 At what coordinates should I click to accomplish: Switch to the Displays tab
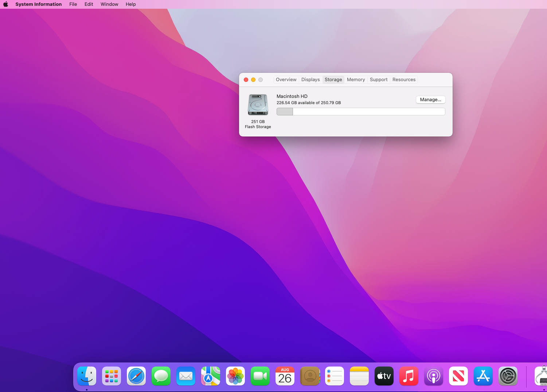click(310, 80)
